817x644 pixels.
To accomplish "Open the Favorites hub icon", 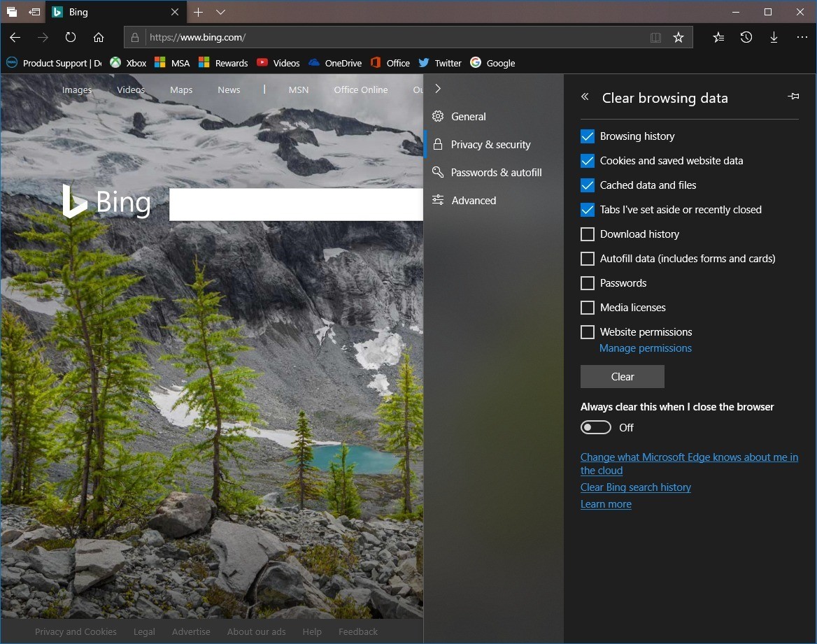I will tap(718, 38).
